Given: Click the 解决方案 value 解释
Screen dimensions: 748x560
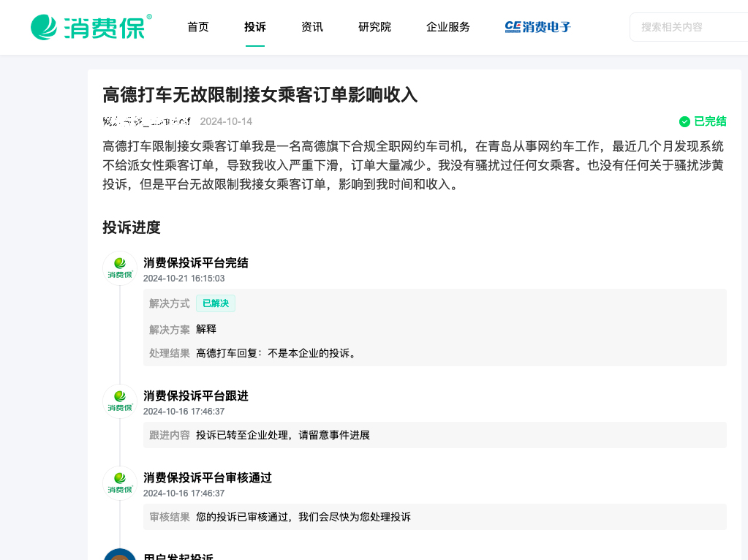Looking at the screenshot, I should (x=206, y=329).
